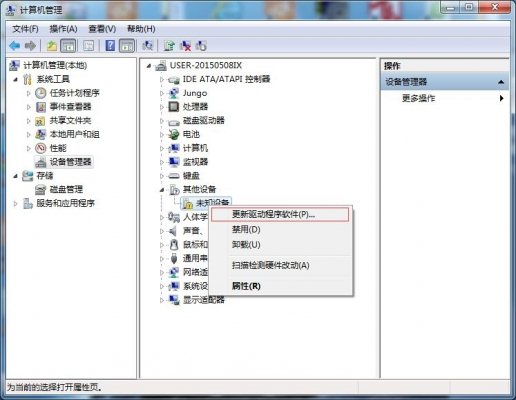Expand the 服务和应用程序 tree node
Image resolution: width=516 pixels, height=400 pixels.
[x=15, y=203]
